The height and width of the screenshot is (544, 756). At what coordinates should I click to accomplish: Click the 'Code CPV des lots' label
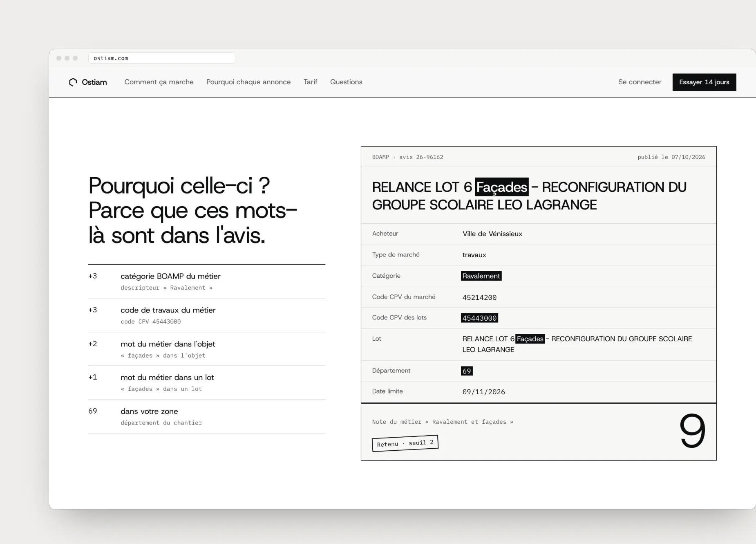(399, 318)
